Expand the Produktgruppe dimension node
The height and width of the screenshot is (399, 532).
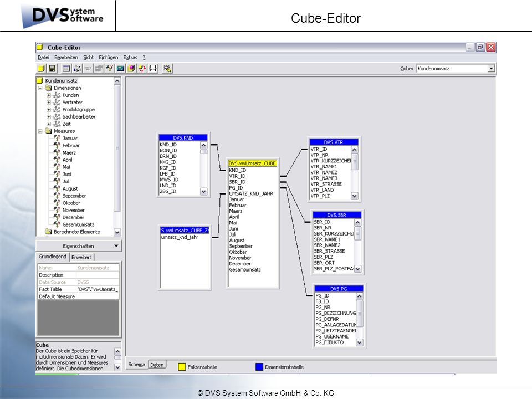click(49, 109)
